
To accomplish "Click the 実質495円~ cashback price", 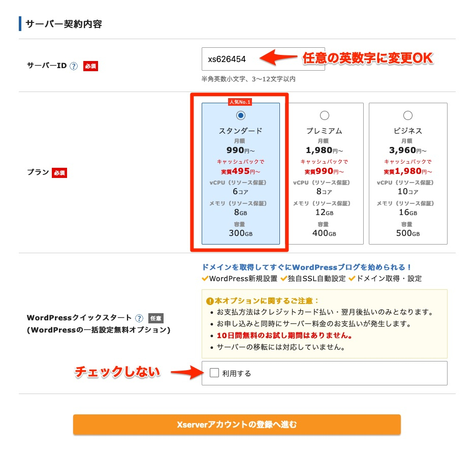I will pos(240,171).
